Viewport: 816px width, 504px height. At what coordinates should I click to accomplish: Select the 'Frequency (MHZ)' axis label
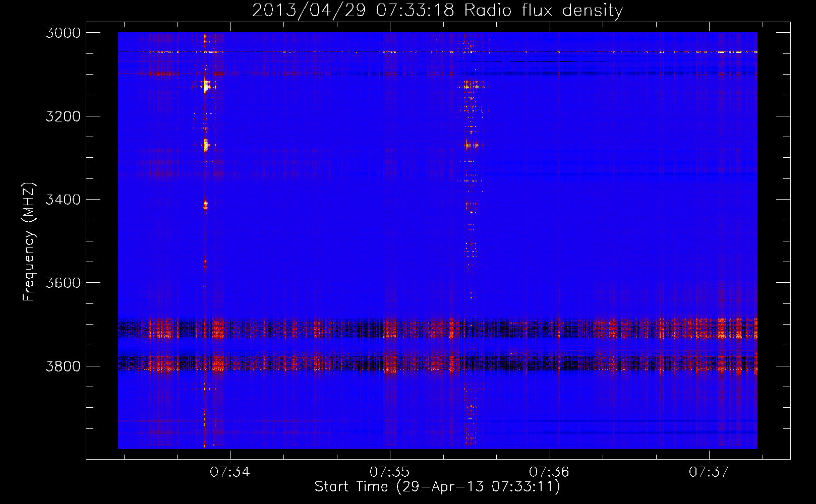(29, 242)
